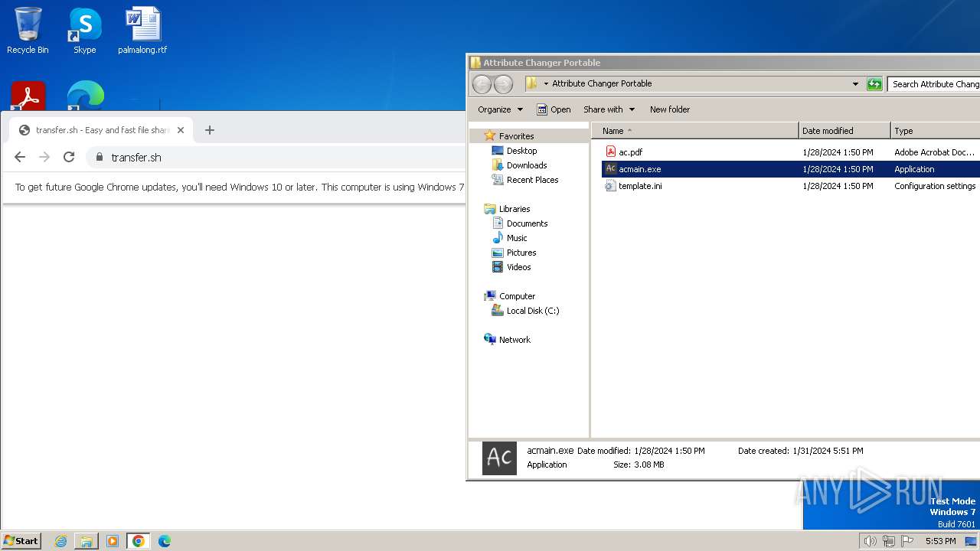Image resolution: width=980 pixels, height=551 pixels.
Task: Select Libraries in navigation pane
Action: point(514,209)
